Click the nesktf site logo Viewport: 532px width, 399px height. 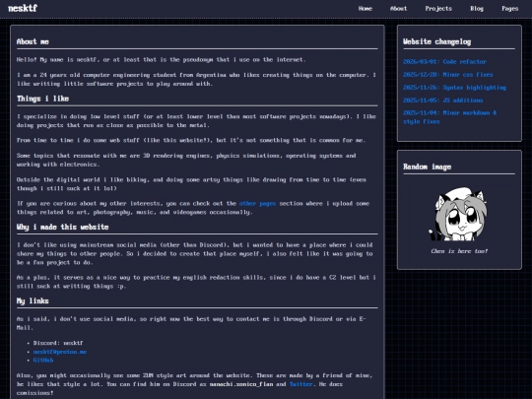[x=23, y=8]
